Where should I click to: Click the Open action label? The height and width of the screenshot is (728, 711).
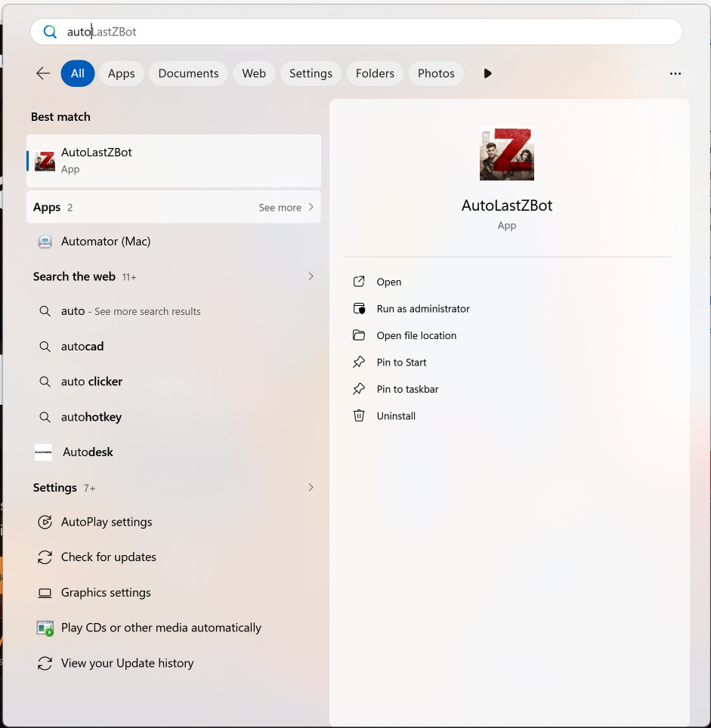[388, 282]
